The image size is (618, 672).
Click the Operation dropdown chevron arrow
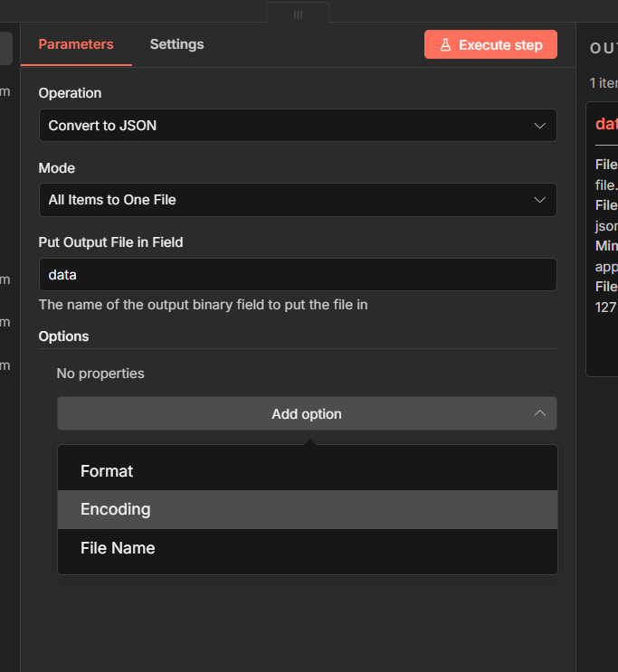539,126
